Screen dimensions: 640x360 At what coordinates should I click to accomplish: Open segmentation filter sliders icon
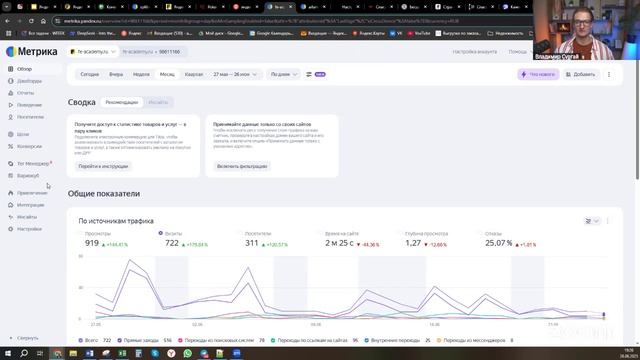pos(309,74)
